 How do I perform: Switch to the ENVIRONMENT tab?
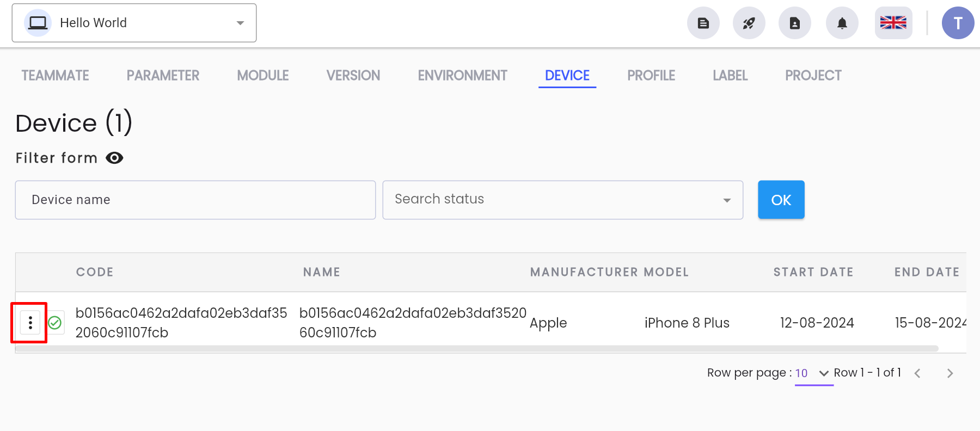[x=463, y=75]
